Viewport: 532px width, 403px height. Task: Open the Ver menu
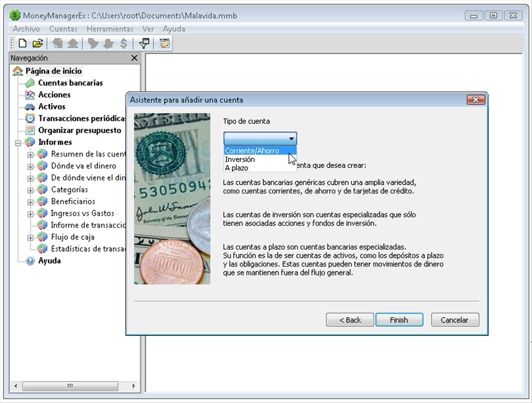(148, 29)
